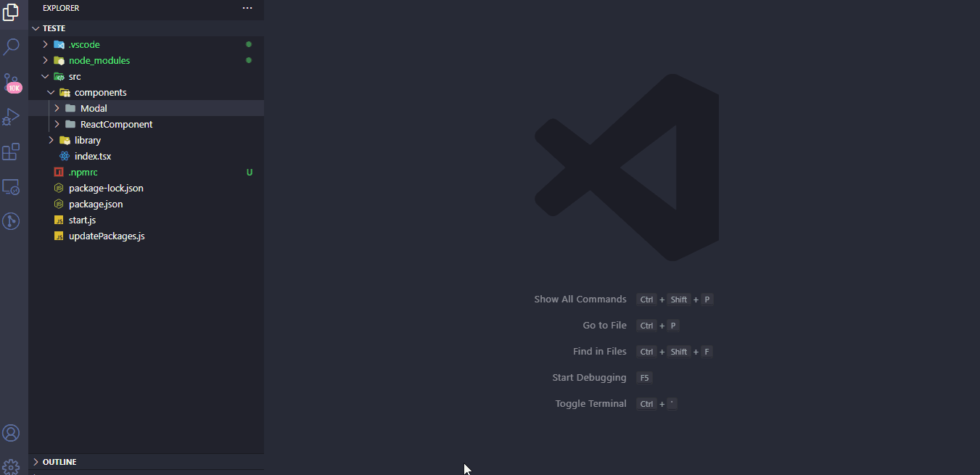The image size is (980, 475).
Task: Click the Find in Files hint
Action: pos(600,351)
